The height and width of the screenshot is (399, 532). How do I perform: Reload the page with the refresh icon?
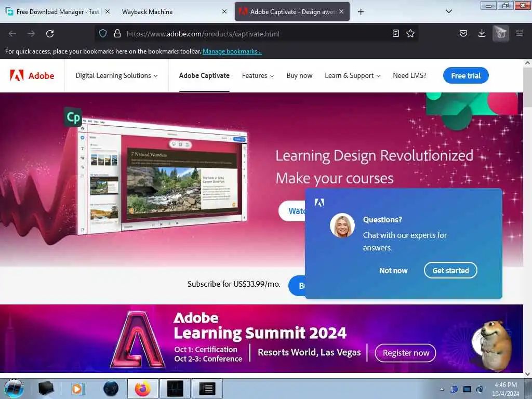pyautogui.click(x=50, y=34)
